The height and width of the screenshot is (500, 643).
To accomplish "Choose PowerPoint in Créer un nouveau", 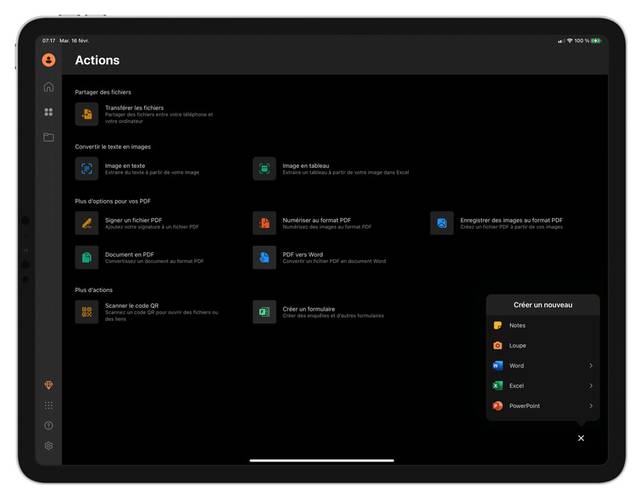I will point(543,406).
